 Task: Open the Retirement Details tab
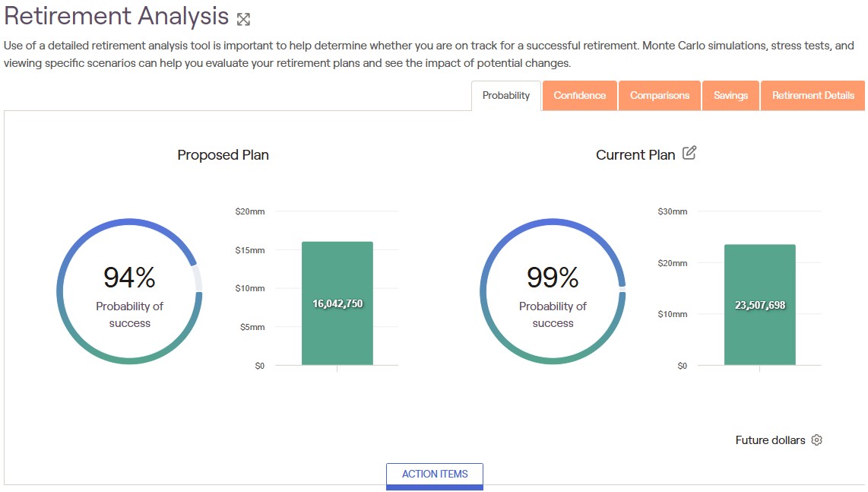coord(813,96)
